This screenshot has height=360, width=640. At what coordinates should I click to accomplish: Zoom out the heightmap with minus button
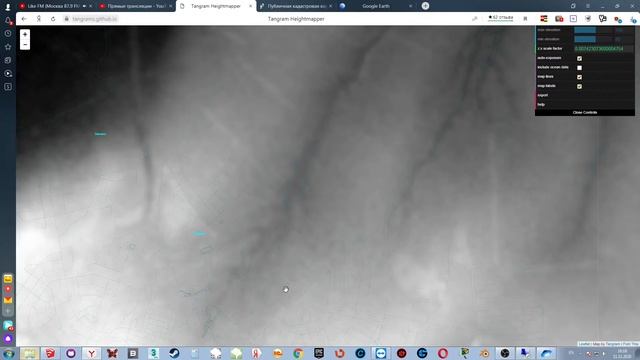point(25,44)
